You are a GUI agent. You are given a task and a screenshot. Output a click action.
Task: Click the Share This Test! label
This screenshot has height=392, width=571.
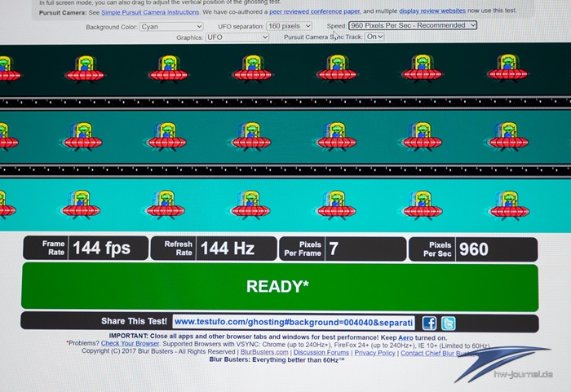tap(134, 321)
